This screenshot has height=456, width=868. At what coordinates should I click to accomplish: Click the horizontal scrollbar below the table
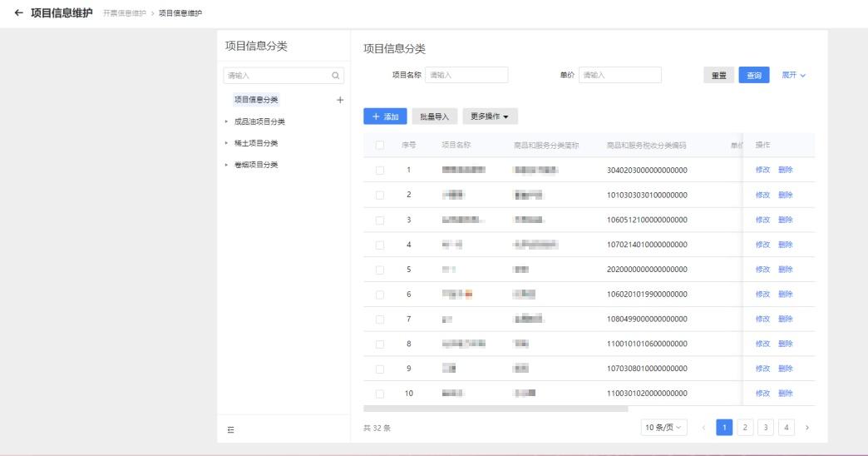[x=496, y=409]
